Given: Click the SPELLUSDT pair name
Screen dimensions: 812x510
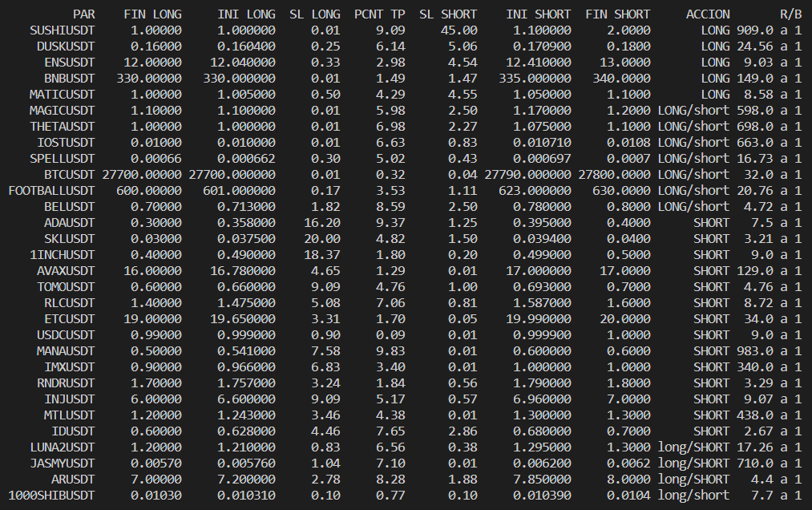Looking at the screenshot, I should (x=63, y=159).
